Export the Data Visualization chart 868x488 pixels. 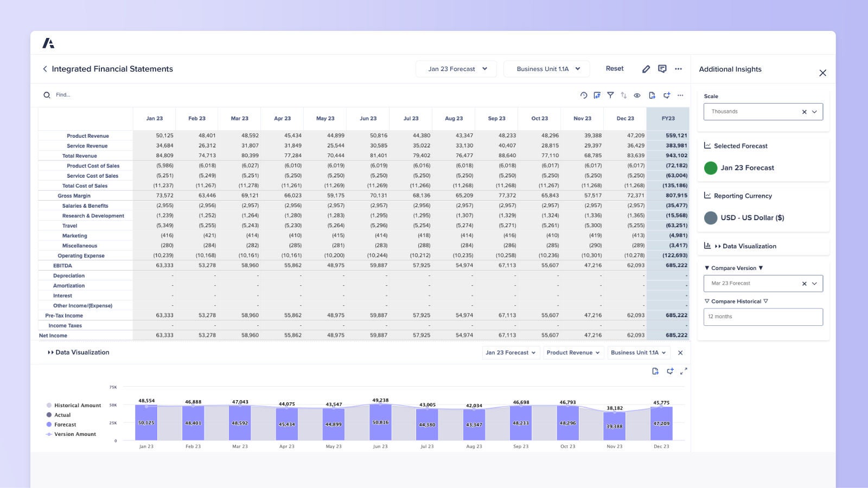point(655,371)
